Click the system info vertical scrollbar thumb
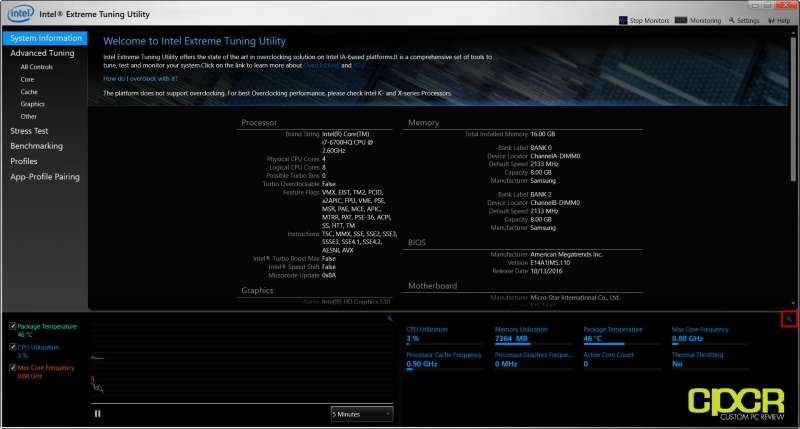This screenshot has height=429, width=800. 793,107
